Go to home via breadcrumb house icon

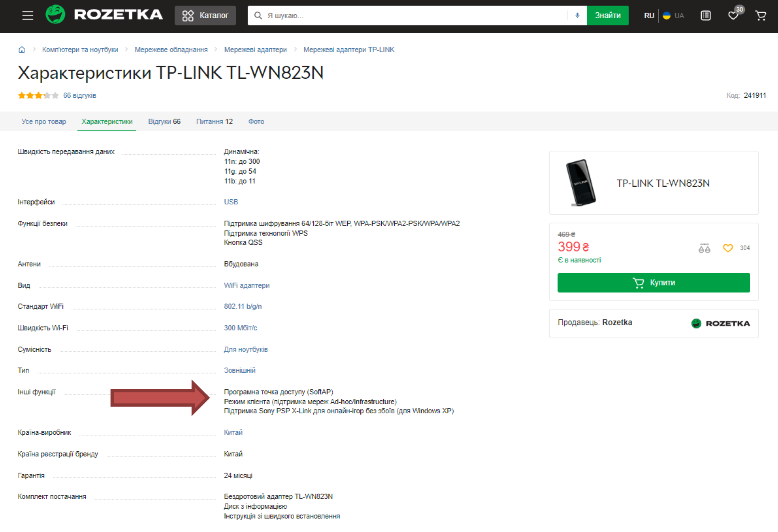pos(22,49)
